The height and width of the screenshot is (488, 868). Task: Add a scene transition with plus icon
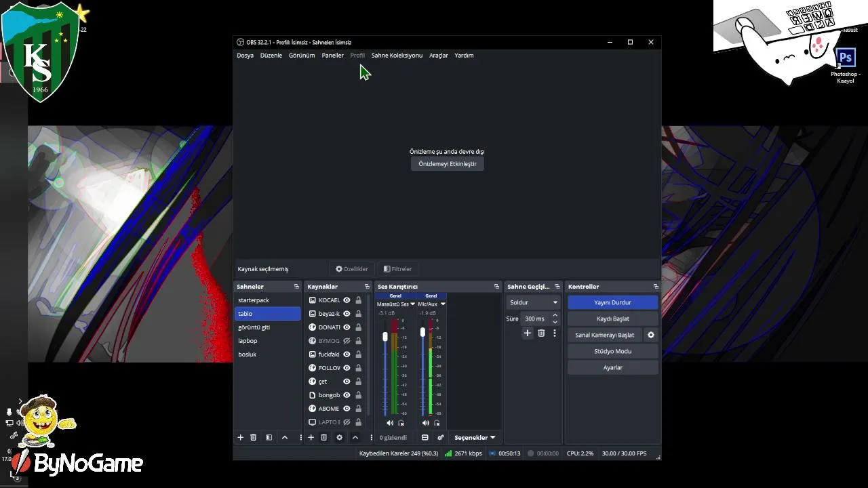[x=528, y=333]
